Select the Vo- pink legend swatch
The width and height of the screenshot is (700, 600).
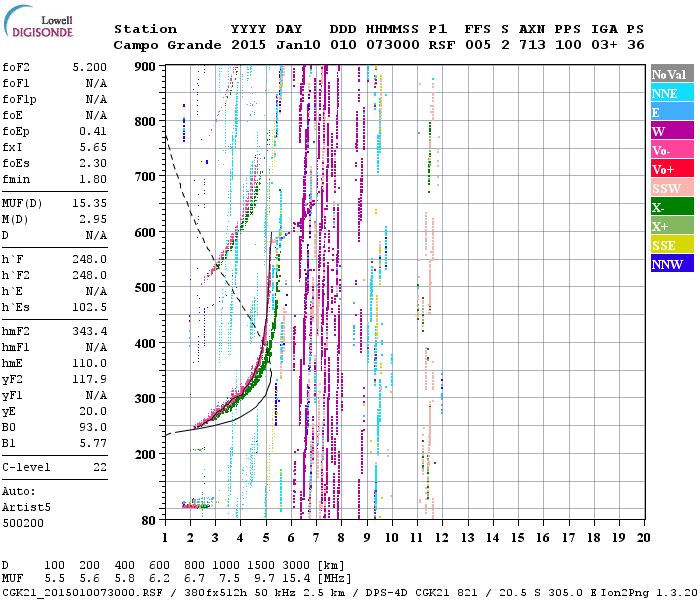[672, 150]
